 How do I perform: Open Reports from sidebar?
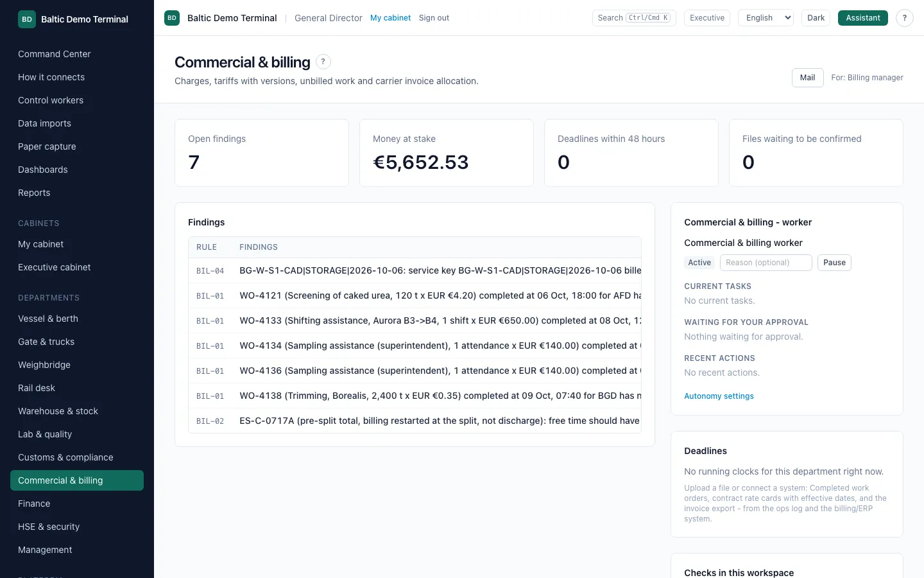click(77, 193)
